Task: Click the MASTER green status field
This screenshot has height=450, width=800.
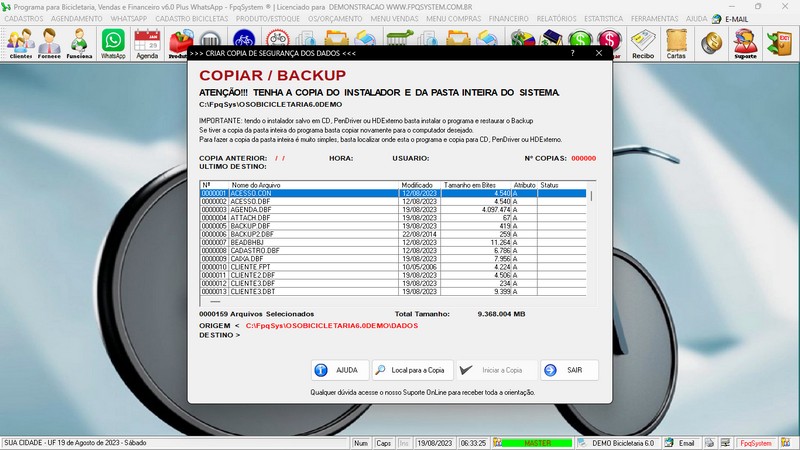Action: 537,443
